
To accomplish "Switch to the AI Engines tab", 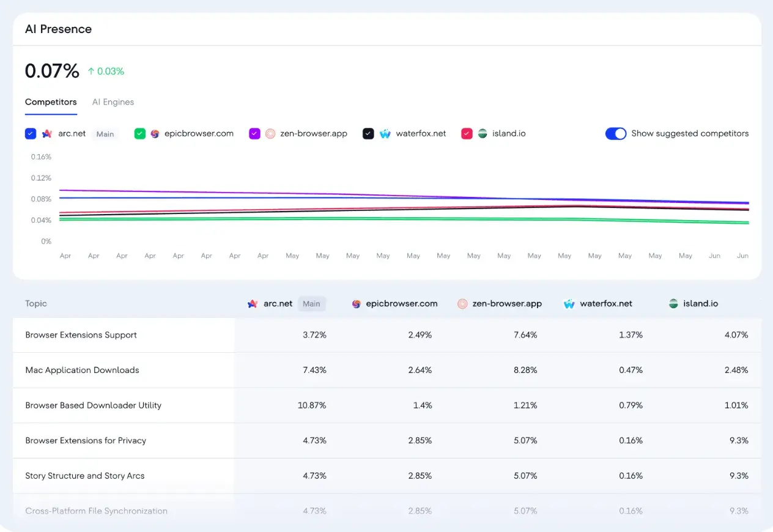I will point(113,102).
